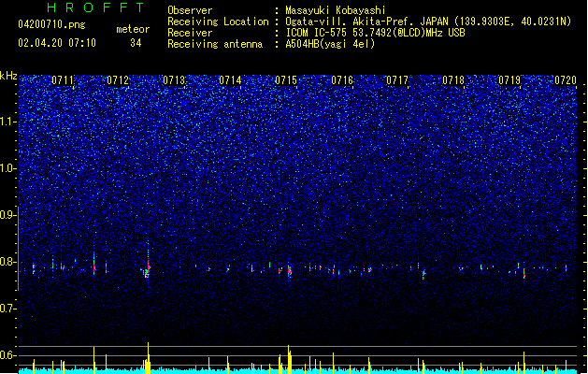This screenshot has width=588, height=374.
Task: Click the meteor echo at 0715
Action: pos(289,270)
